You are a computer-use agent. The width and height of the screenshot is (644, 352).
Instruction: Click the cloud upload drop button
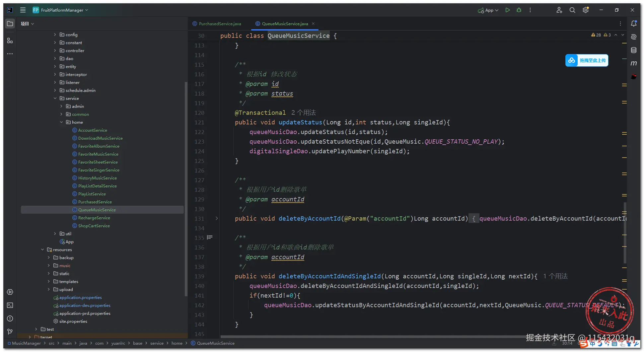tap(587, 60)
